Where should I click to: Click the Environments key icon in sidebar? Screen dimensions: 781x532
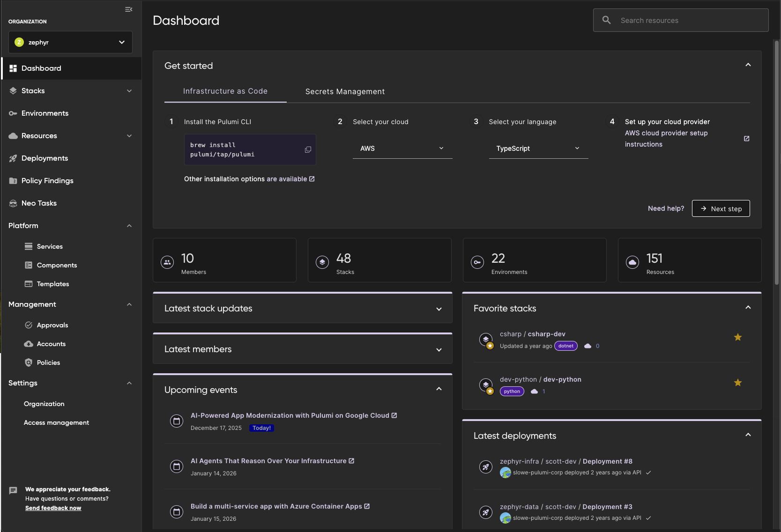click(x=13, y=113)
